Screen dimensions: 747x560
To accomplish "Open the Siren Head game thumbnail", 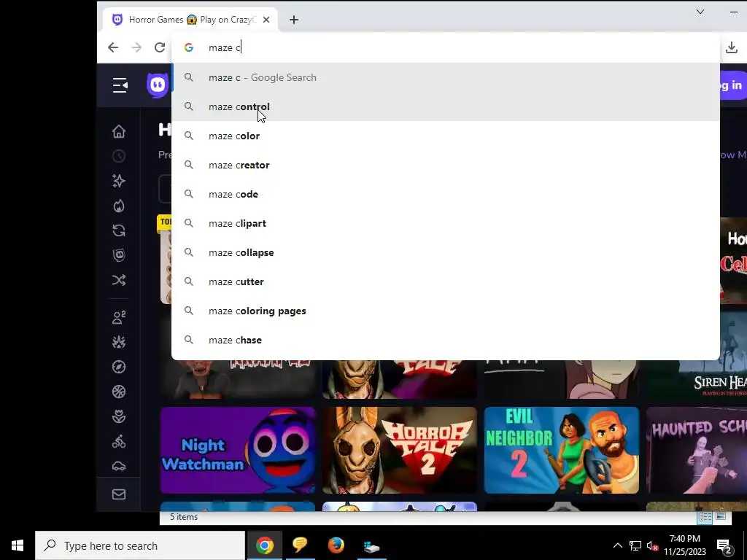I will [x=697, y=379].
